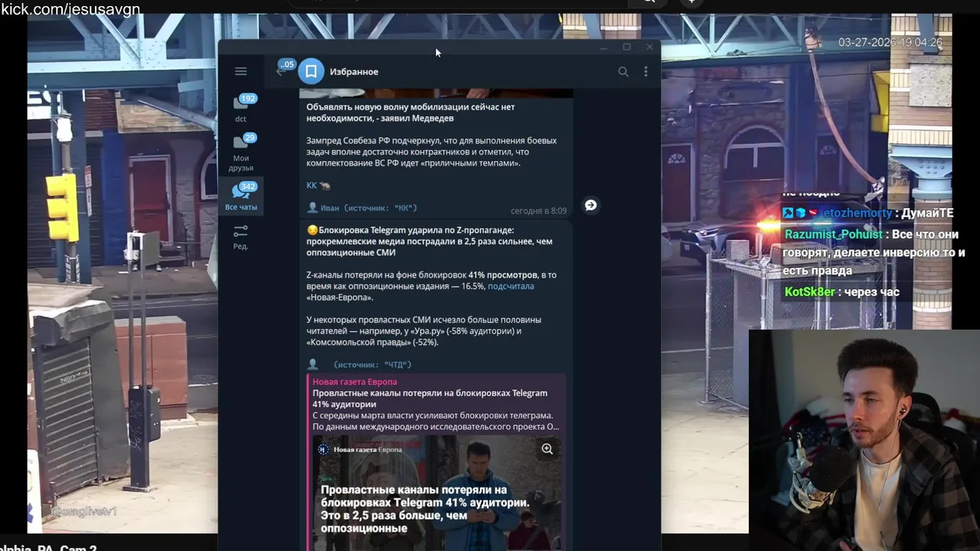Open the Избранное bookmark avatar

point(311,71)
